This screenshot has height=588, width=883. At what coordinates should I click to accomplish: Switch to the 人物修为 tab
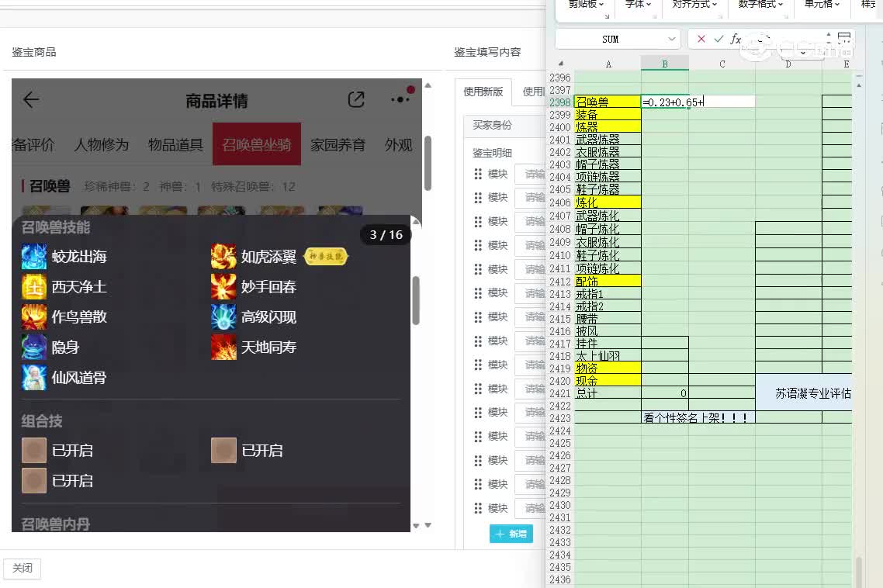(101, 145)
